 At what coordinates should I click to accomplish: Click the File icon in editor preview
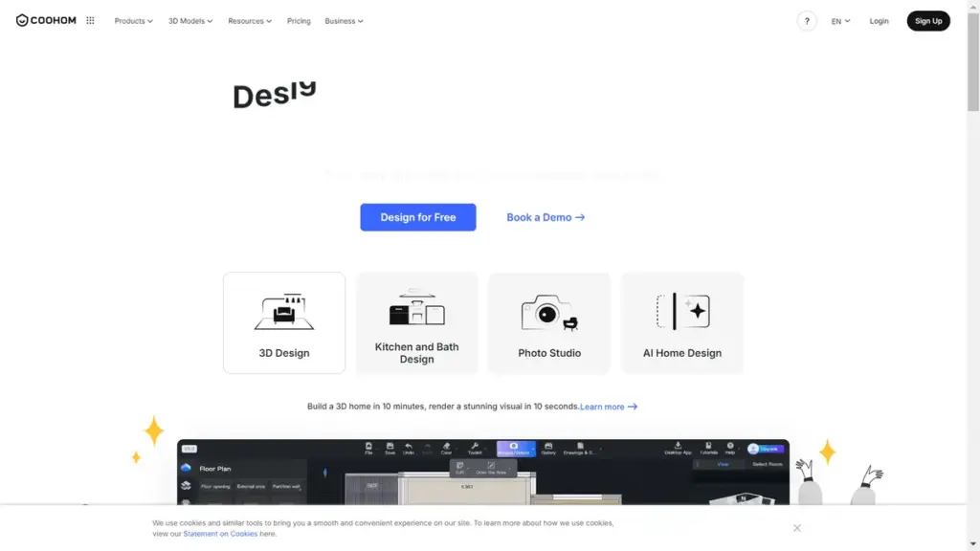point(368,449)
